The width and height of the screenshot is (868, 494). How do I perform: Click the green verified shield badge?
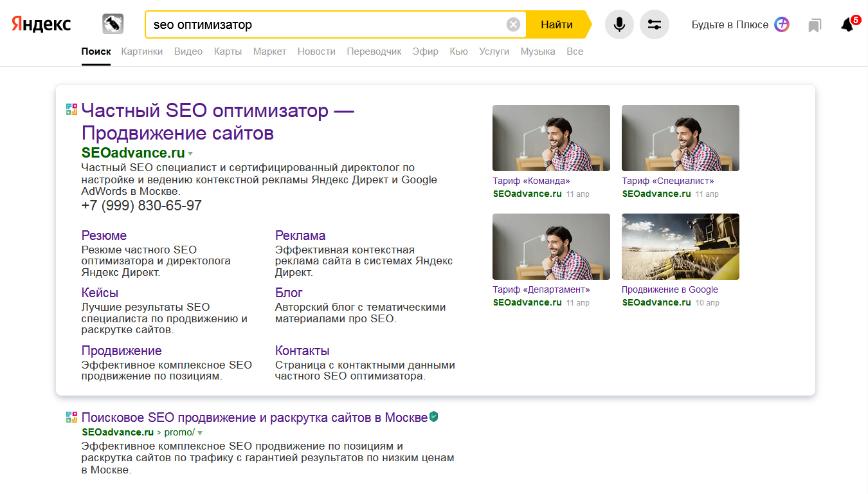tap(434, 417)
